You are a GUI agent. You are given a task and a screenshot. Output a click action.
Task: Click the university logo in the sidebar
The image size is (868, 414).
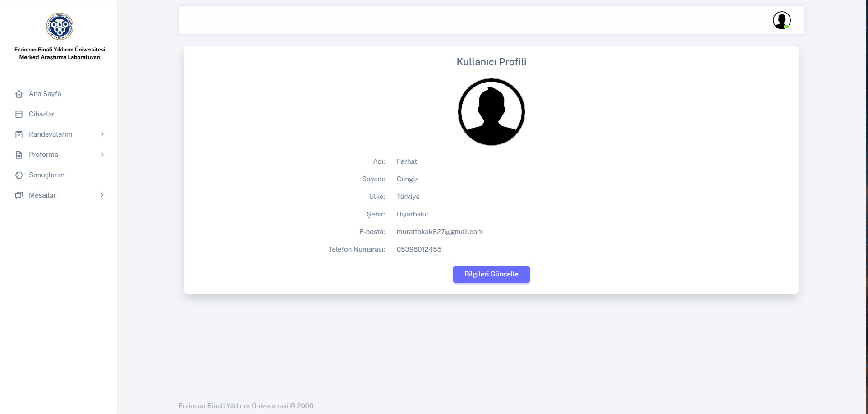60,27
